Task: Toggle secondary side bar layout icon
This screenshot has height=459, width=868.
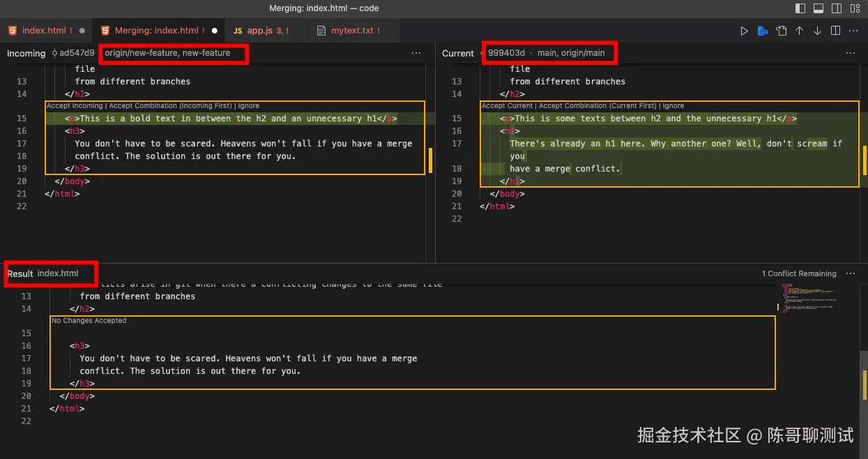Action: (x=837, y=8)
